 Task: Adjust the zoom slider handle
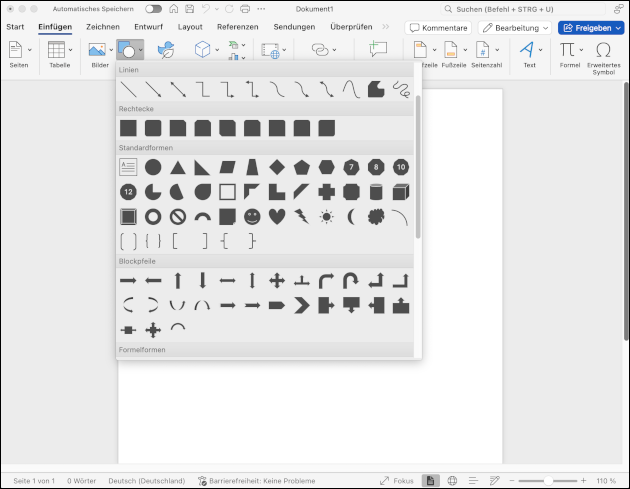pos(548,481)
